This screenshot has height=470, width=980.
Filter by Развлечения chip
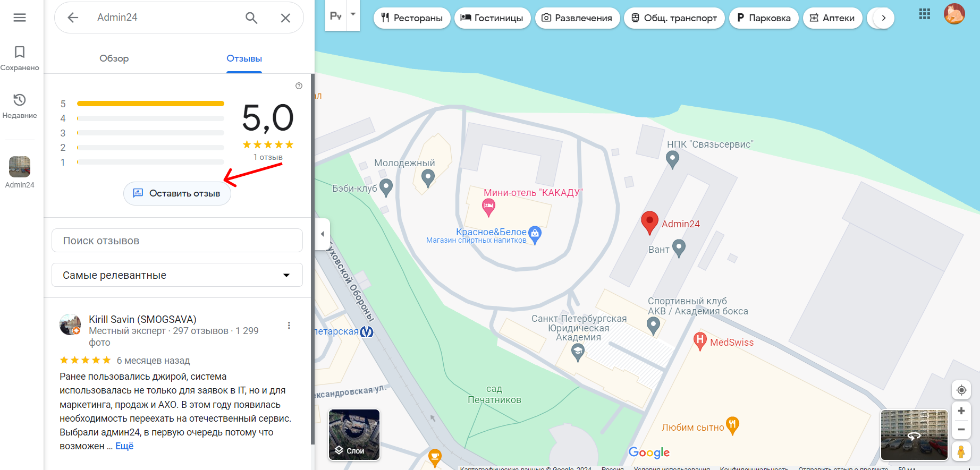pyautogui.click(x=577, y=18)
